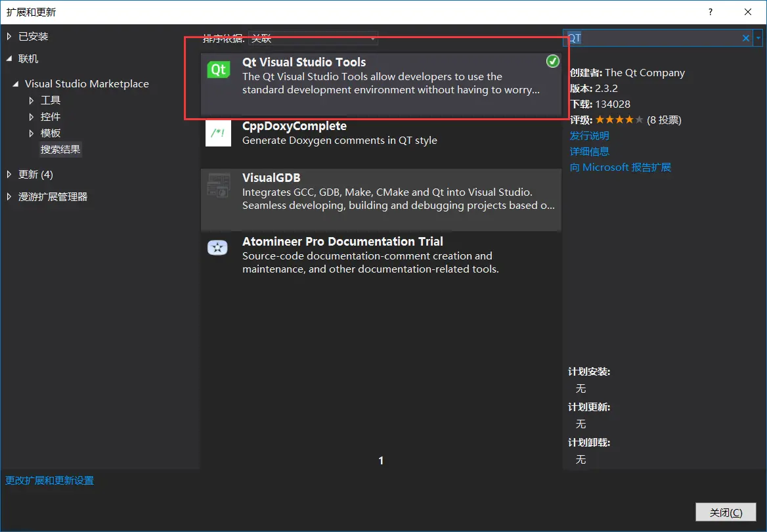Click 向 Microsoft 报告扩展 link
The image size is (767, 532).
(621, 167)
